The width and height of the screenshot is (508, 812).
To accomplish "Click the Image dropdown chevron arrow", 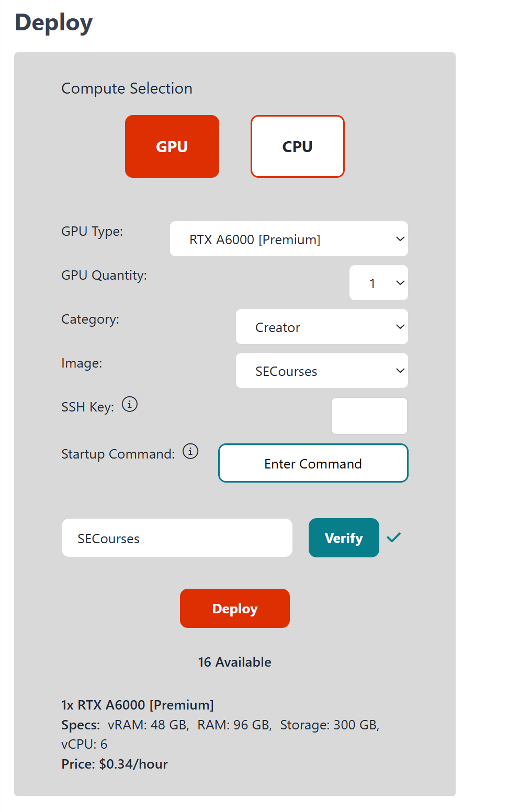I will click(x=400, y=371).
